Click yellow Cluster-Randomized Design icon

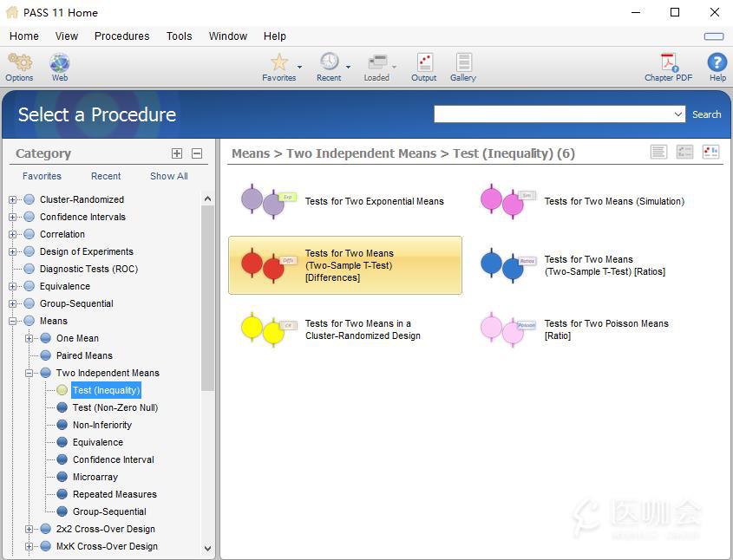point(268,329)
